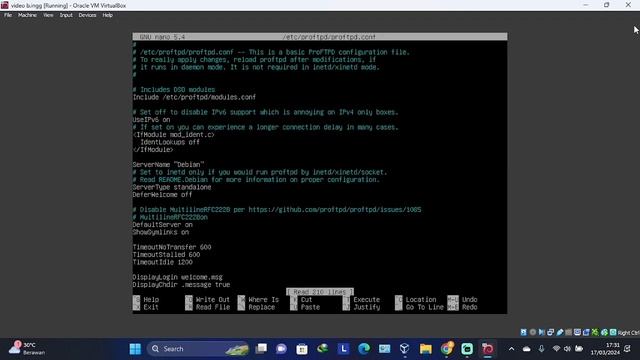640x360 pixels.
Task: Open the Input menu
Action: point(66,15)
